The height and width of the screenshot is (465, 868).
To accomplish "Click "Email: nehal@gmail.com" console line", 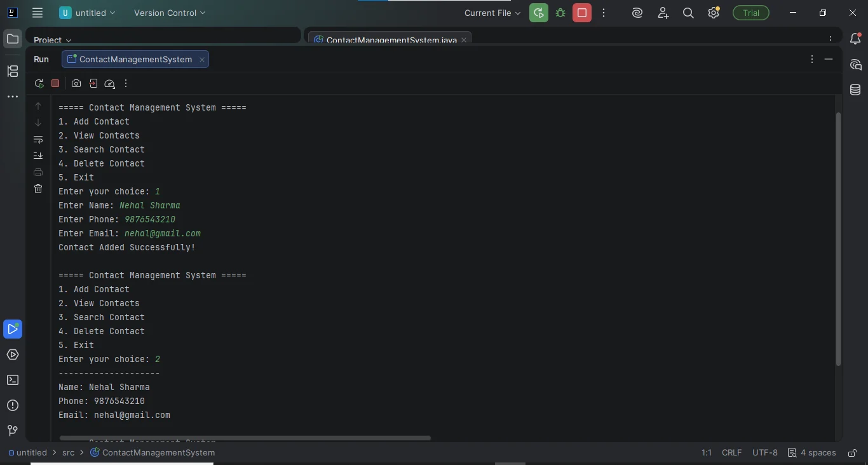I will click(114, 415).
